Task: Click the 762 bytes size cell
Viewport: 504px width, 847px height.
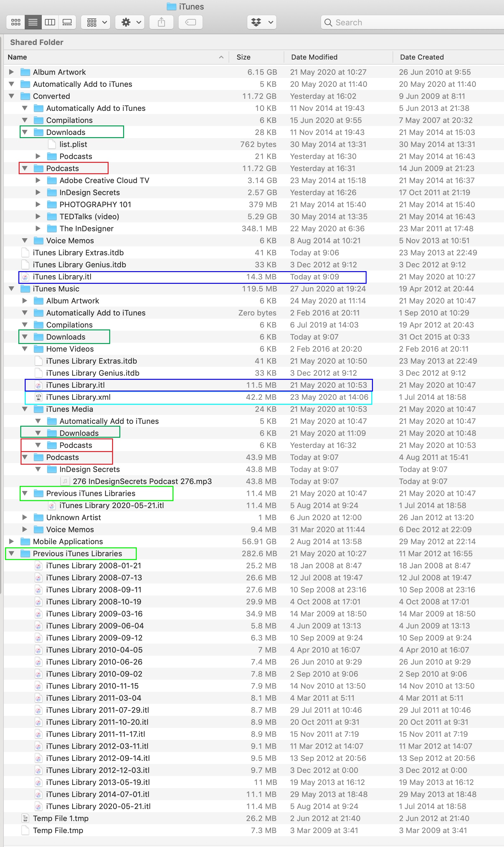Action: [x=258, y=144]
